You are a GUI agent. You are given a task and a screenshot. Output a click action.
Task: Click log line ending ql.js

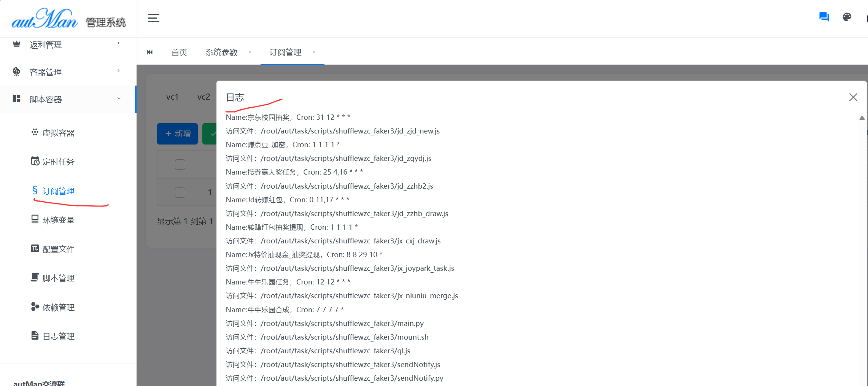(318, 351)
